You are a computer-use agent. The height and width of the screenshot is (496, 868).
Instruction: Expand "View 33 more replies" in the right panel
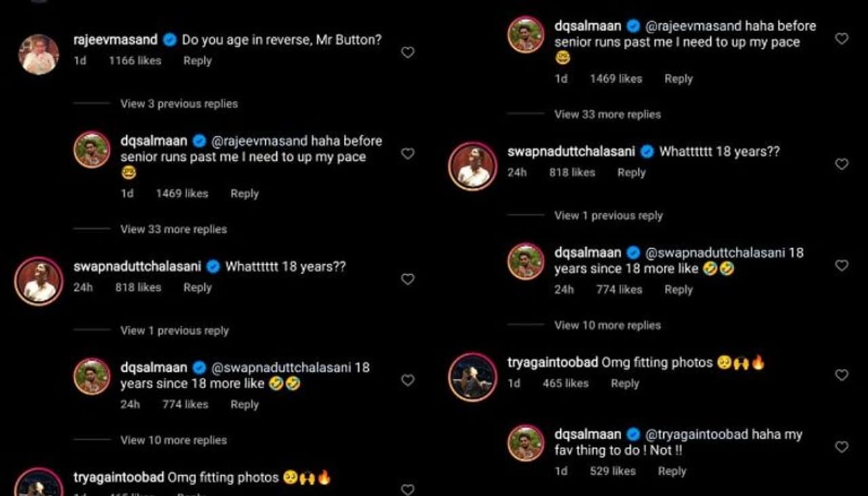(608, 114)
